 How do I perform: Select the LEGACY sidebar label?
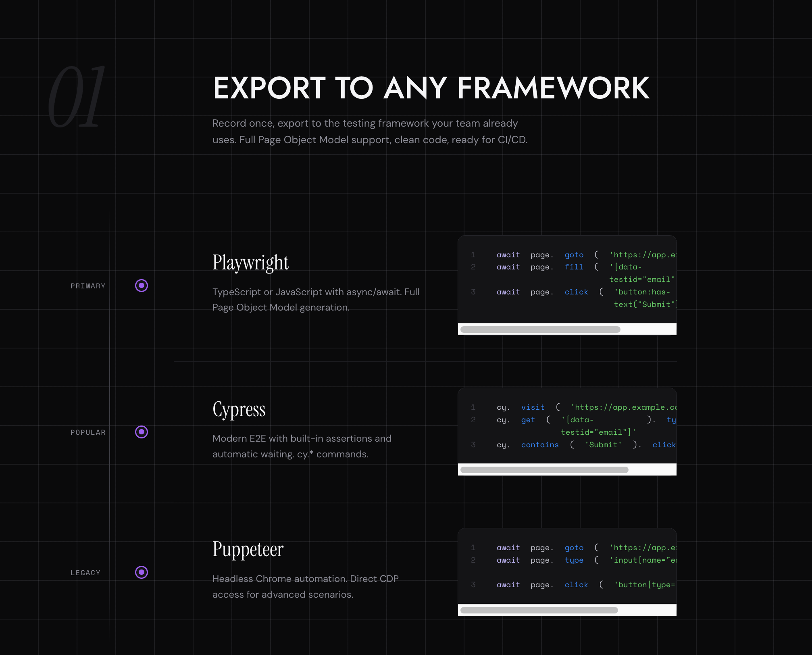pos(85,573)
